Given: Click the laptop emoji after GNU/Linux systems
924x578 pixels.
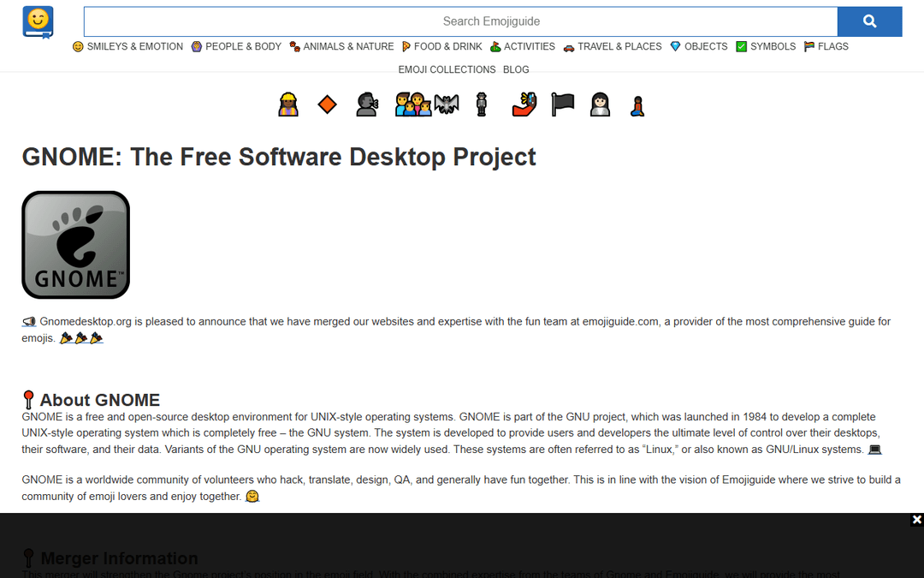Looking at the screenshot, I should pyautogui.click(x=875, y=450).
